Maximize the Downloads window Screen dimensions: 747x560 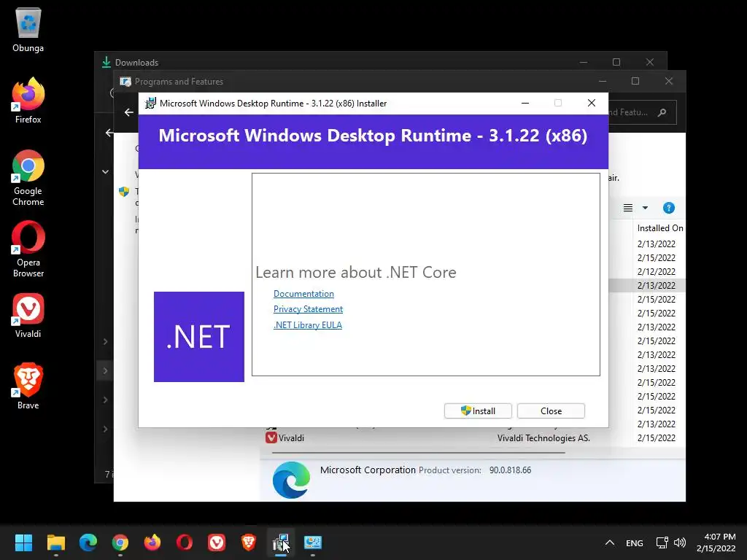pos(616,62)
